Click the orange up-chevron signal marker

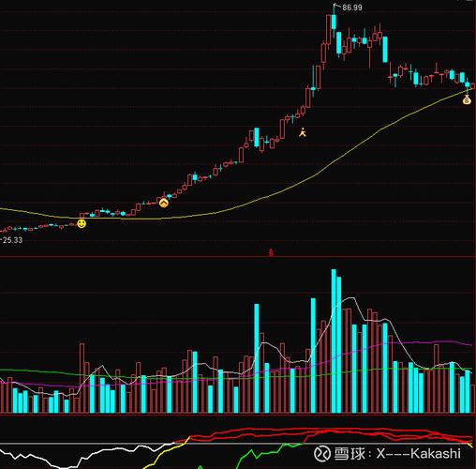click(164, 203)
